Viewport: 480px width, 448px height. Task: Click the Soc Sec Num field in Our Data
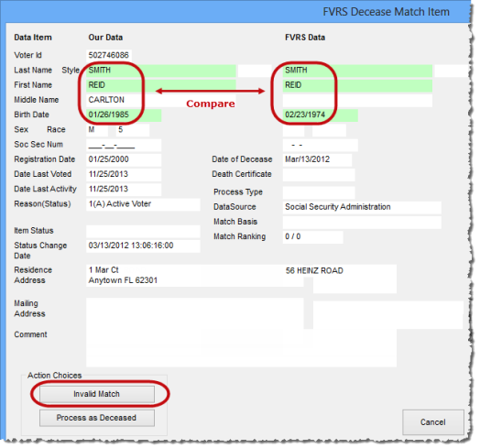point(124,145)
